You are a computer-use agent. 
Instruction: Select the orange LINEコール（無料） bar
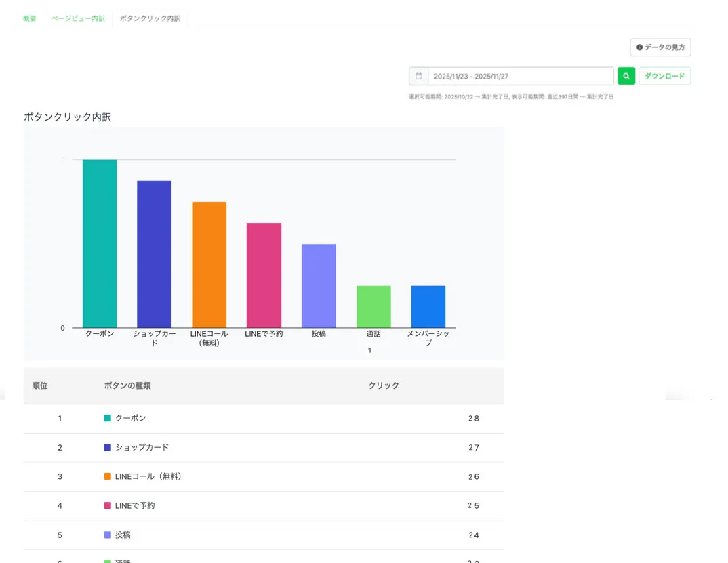pyautogui.click(x=209, y=264)
